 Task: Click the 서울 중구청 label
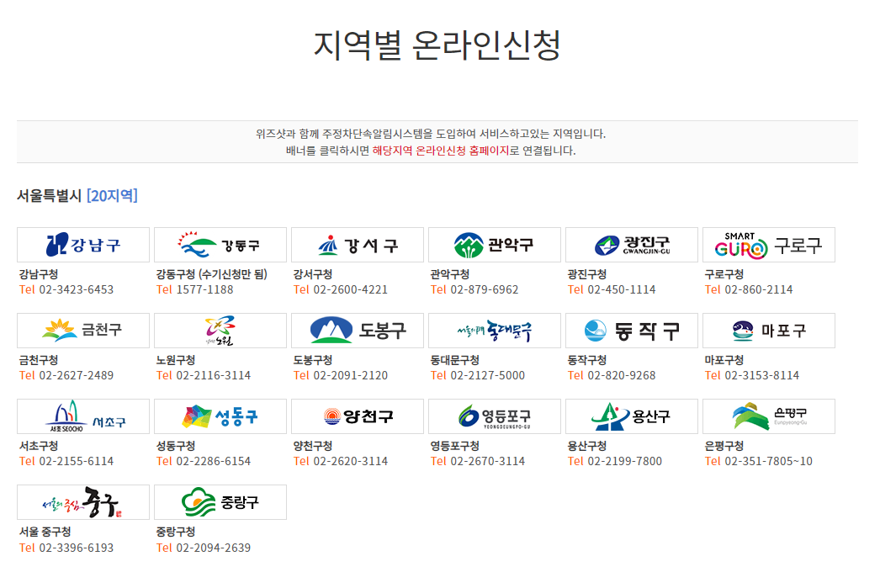point(45,532)
